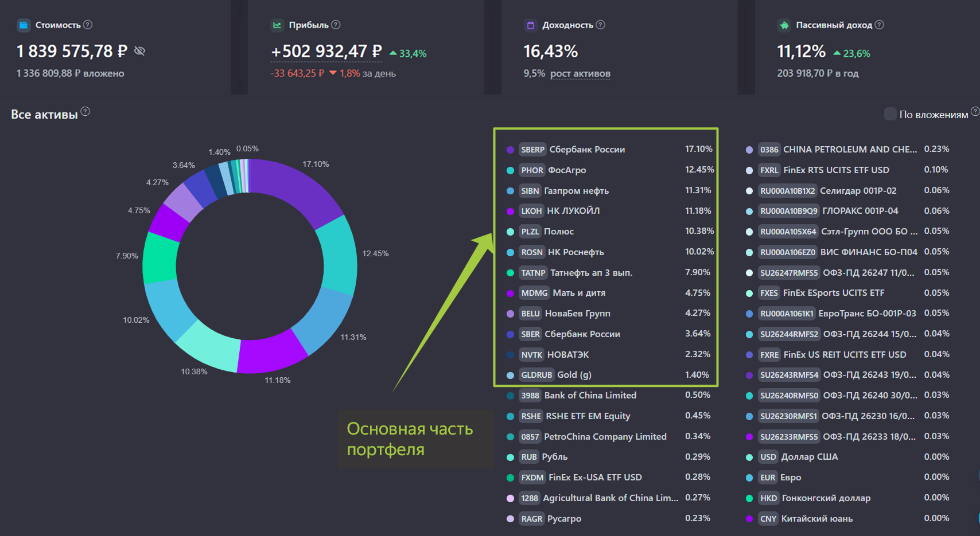This screenshot has height=536, width=980.
Task: Click the color dot beside Татнефть ап 3 вып.
Action: (x=510, y=273)
